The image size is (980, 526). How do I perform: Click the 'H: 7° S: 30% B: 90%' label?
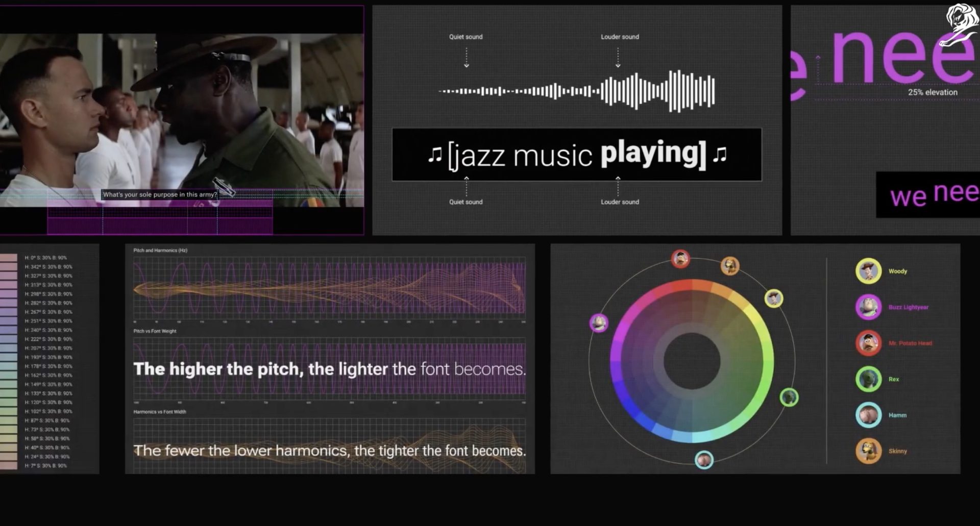point(46,466)
